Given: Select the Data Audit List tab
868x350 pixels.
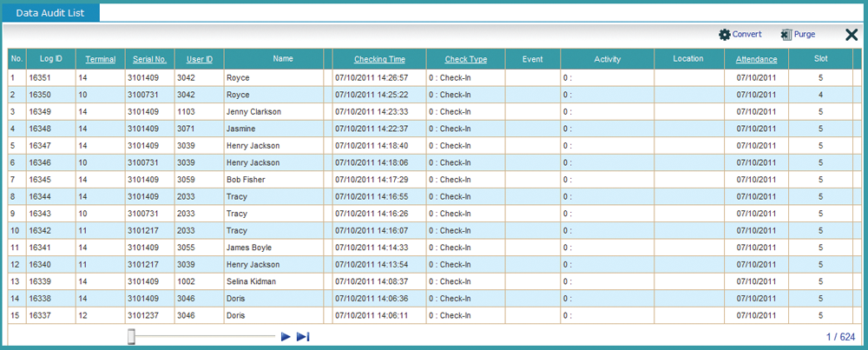Looking at the screenshot, I should point(50,12).
